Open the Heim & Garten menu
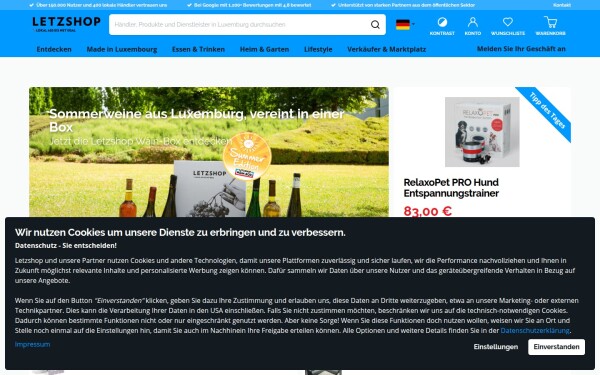Screen dimensions: 600x375 264,49
